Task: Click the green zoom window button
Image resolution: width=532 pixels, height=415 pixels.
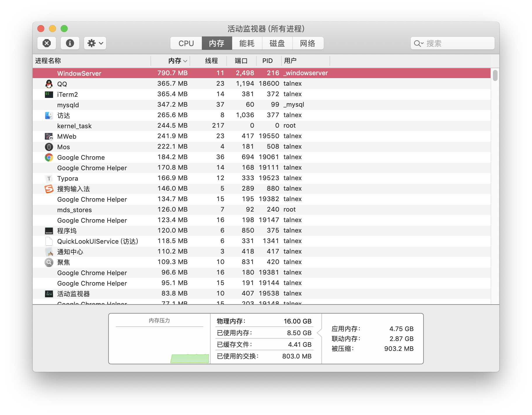Action: [x=64, y=29]
